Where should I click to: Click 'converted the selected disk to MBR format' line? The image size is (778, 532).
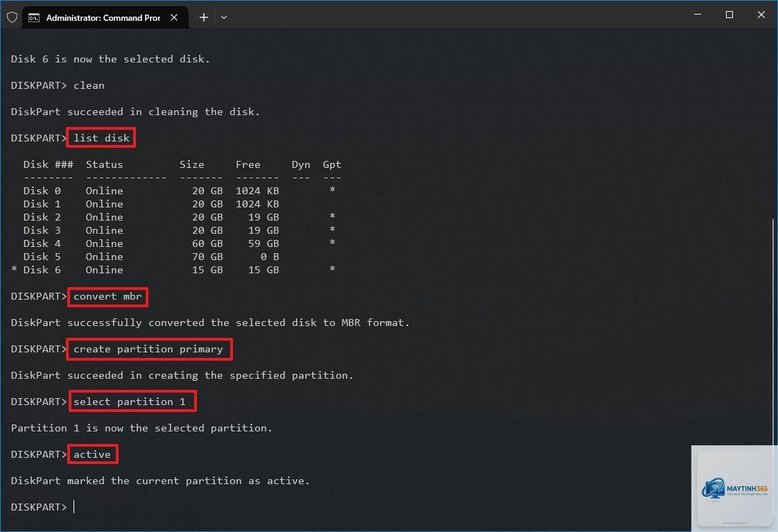[x=210, y=323]
